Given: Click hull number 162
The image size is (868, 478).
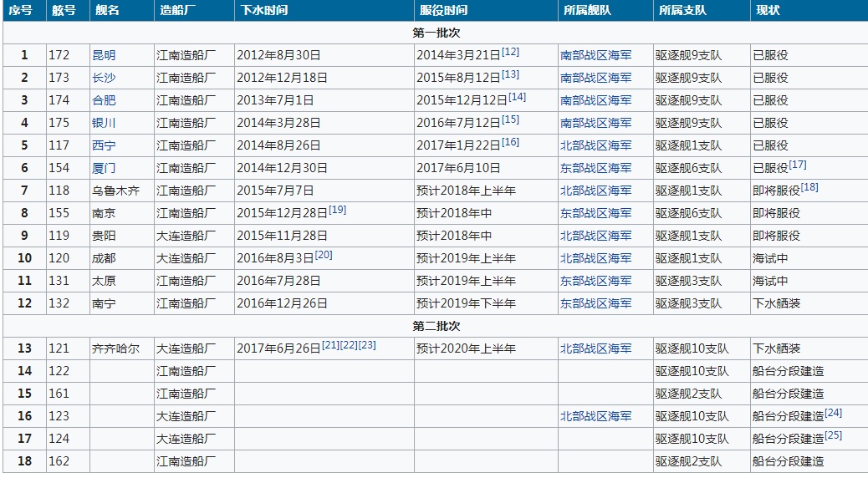Looking at the screenshot, I should (59, 461).
